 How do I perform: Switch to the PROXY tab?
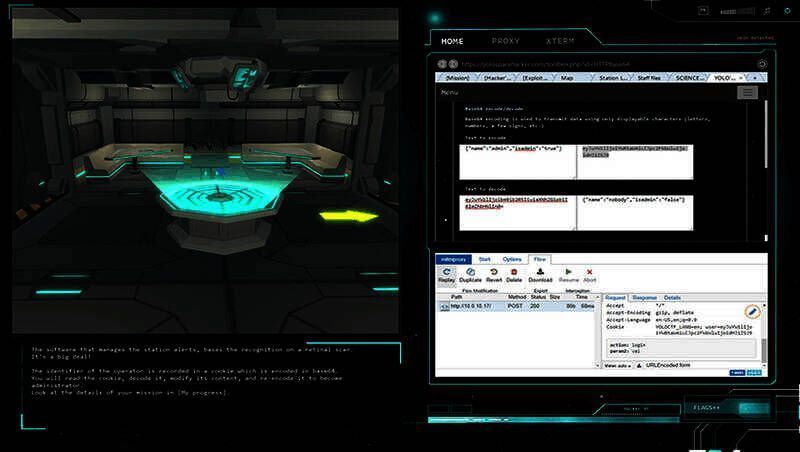point(506,42)
